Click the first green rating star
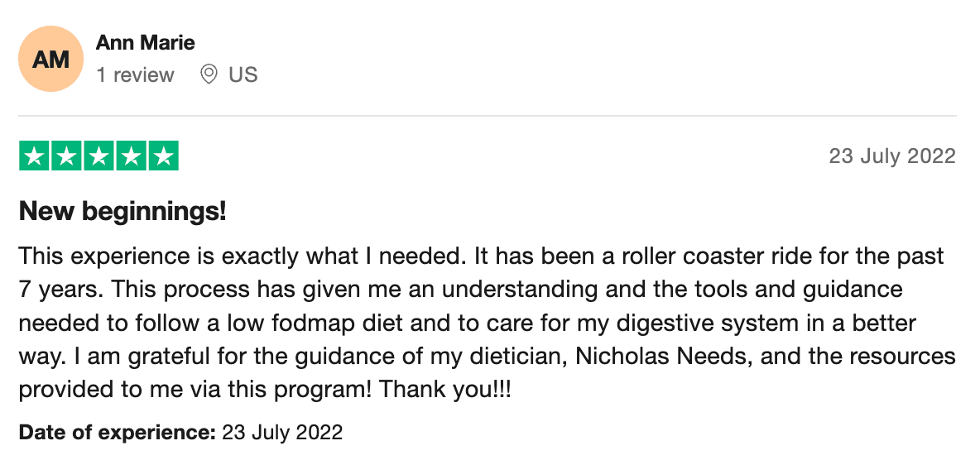980x460 pixels. 35,156
